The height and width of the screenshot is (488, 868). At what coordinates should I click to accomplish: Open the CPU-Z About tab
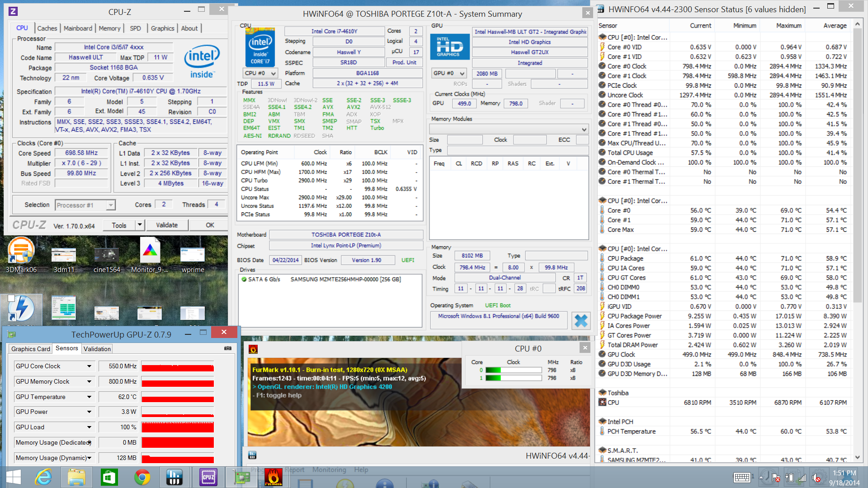click(189, 28)
